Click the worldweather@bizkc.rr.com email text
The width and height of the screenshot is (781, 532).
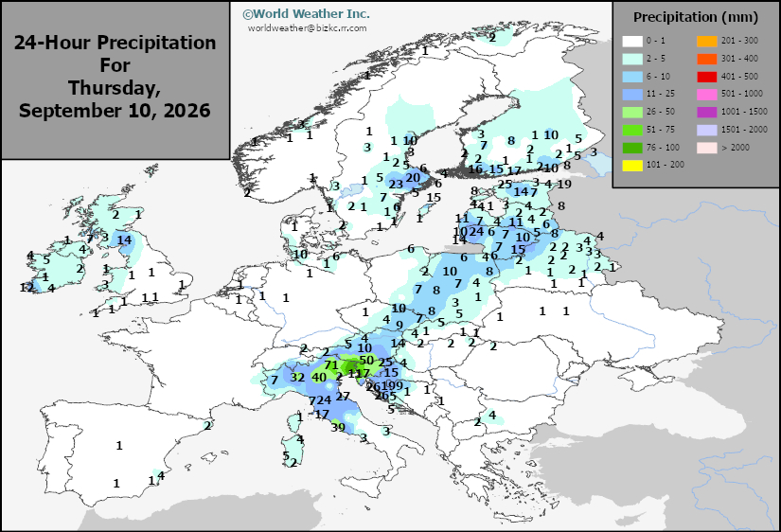pyautogui.click(x=308, y=28)
